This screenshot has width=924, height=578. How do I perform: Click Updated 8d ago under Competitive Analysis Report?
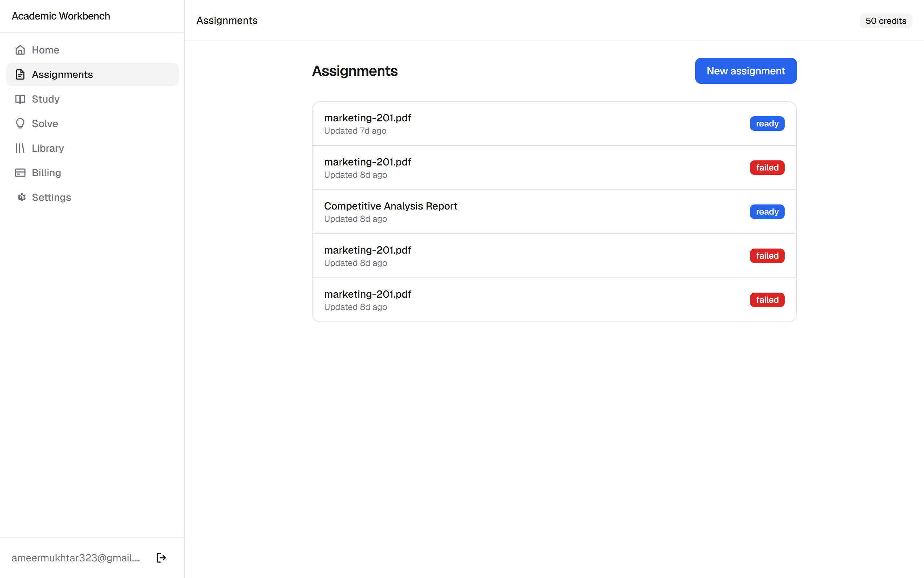click(356, 219)
